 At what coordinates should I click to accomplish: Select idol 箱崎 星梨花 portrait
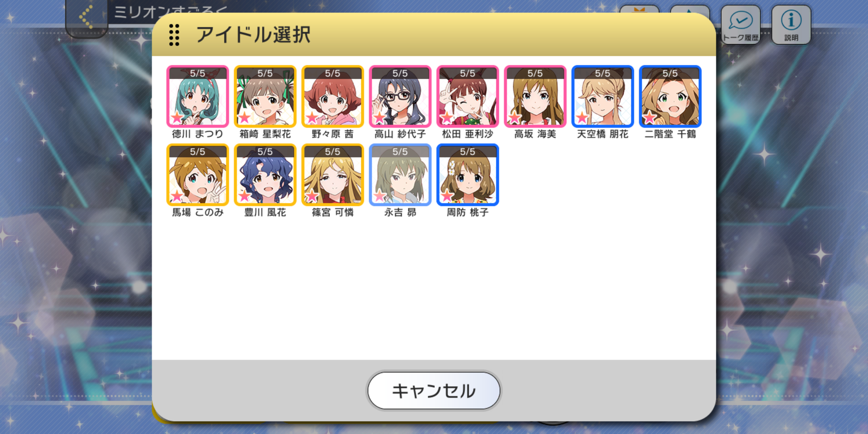pos(265,96)
